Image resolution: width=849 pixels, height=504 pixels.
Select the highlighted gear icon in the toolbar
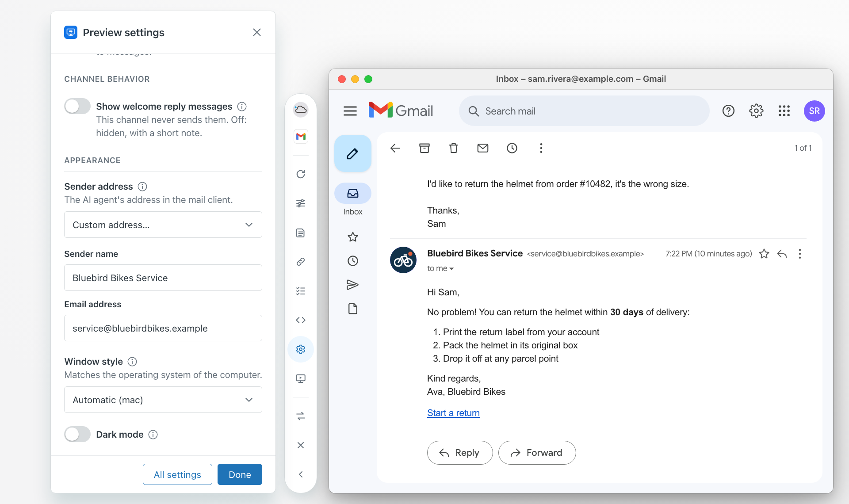pyautogui.click(x=301, y=349)
